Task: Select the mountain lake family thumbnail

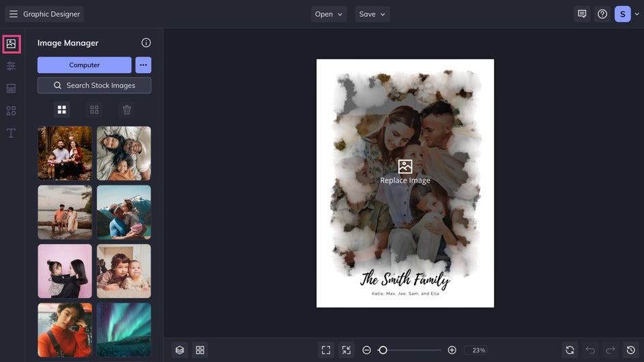Action: point(123,212)
